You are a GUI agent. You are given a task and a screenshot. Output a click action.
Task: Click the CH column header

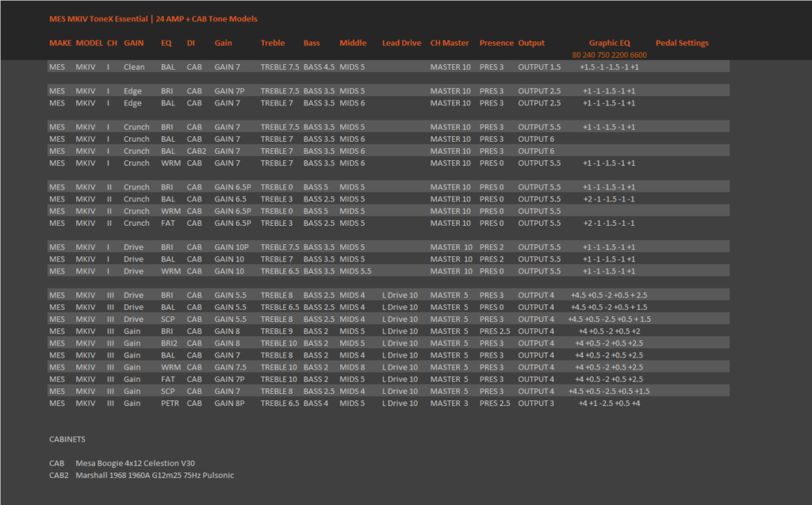[112, 43]
